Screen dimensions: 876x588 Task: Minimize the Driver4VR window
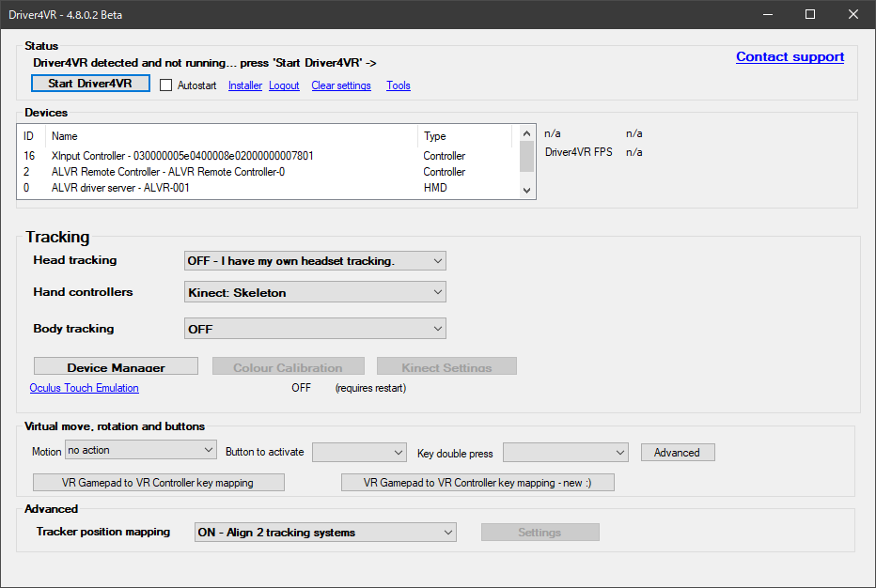point(768,14)
